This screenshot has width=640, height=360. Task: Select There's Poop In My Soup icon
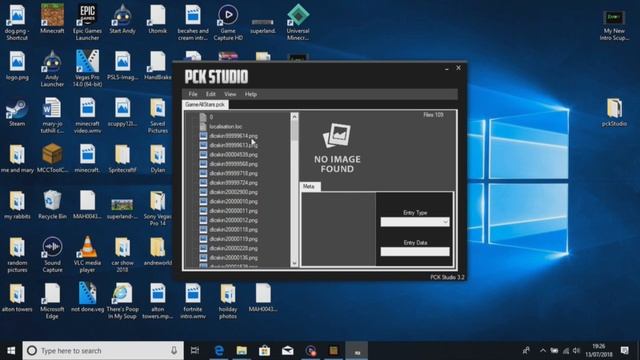coord(122,301)
